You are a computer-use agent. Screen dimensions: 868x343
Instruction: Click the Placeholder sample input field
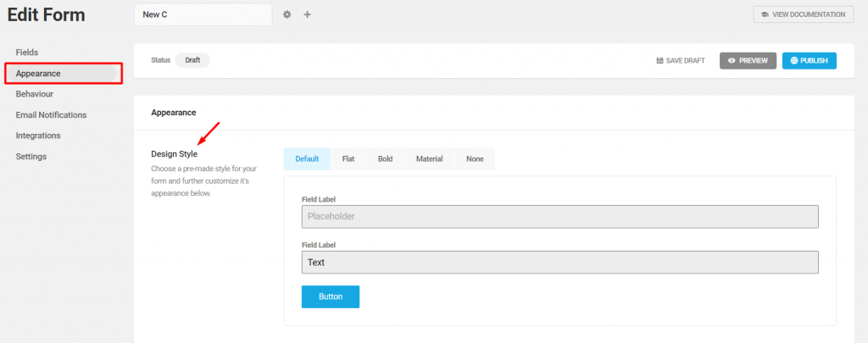tap(559, 216)
